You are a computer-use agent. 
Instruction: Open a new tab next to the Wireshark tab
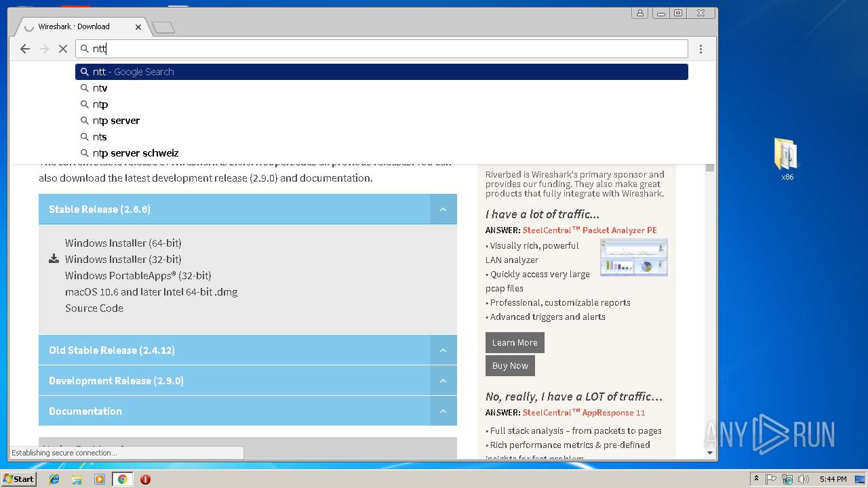(163, 27)
